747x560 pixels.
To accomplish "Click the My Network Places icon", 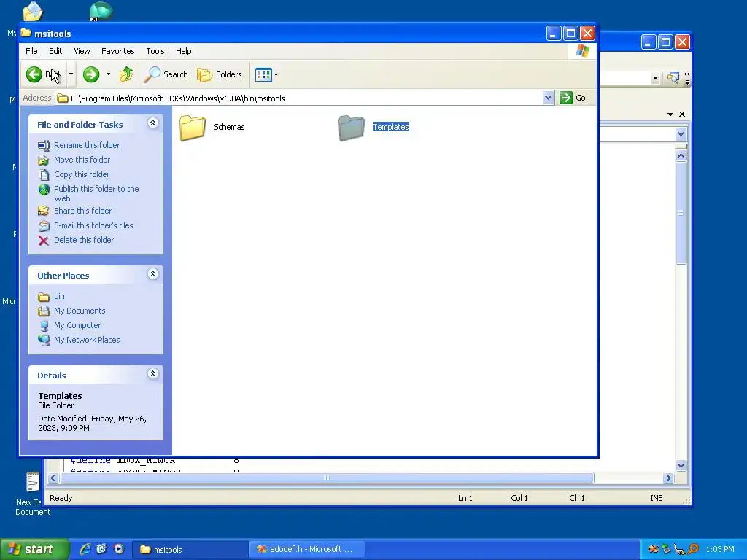I will tap(44, 341).
